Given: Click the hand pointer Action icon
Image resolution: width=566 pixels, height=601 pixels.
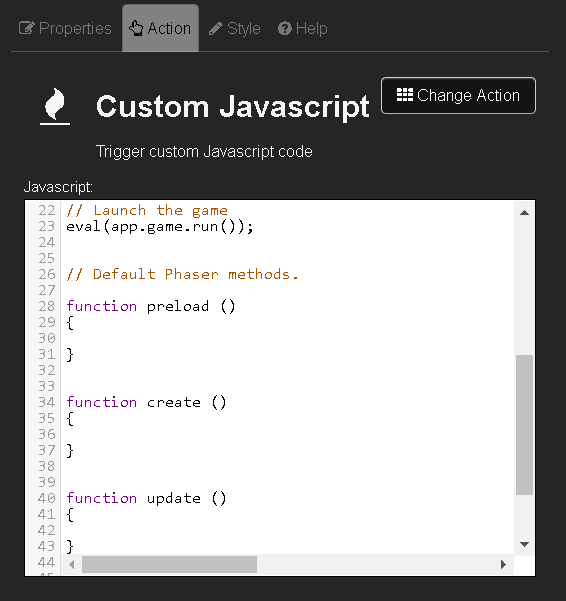Looking at the screenshot, I should (x=136, y=28).
